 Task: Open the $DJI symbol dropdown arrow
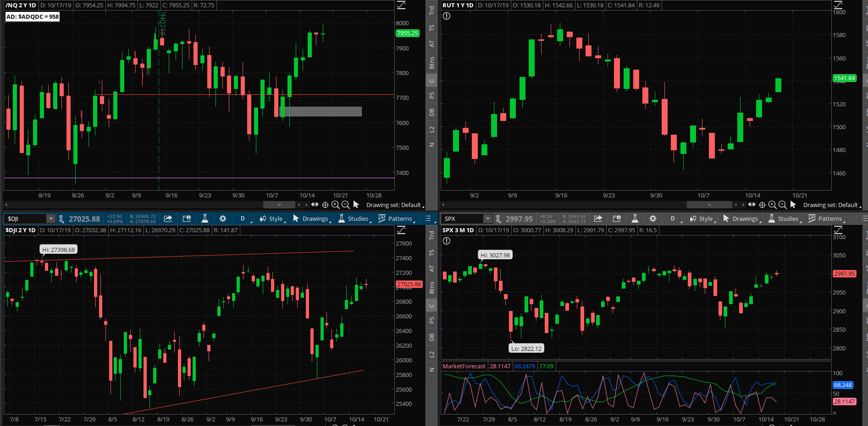pos(51,219)
